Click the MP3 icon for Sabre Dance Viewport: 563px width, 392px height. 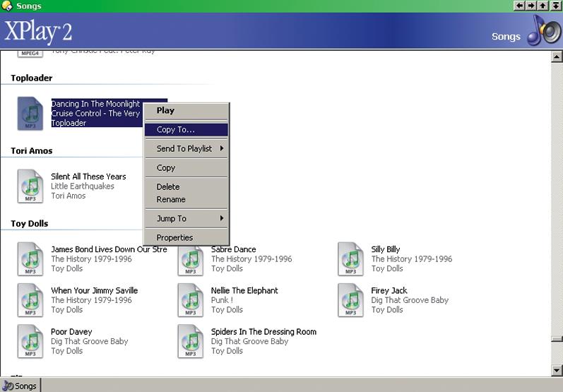coord(190,260)
